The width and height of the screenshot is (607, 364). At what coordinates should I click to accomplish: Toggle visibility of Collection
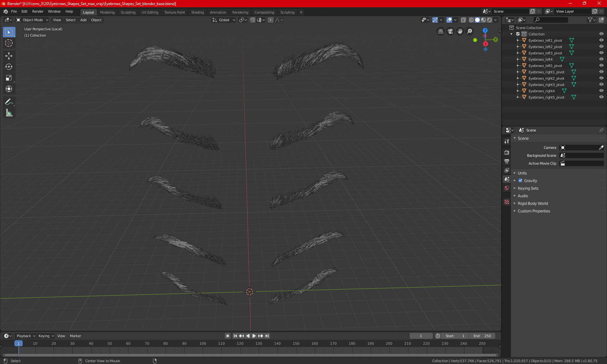pos(601,34)
